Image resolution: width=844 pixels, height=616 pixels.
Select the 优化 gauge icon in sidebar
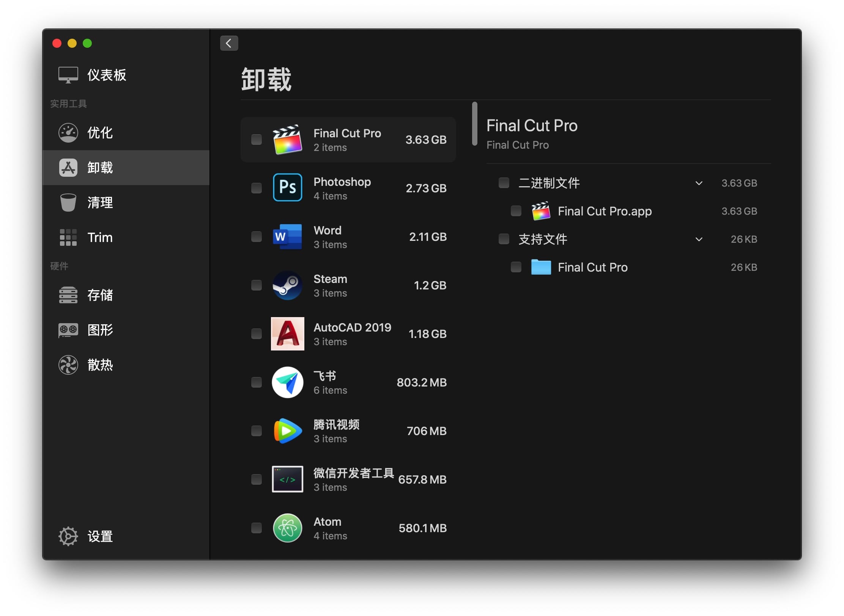(x=68, y=133)
